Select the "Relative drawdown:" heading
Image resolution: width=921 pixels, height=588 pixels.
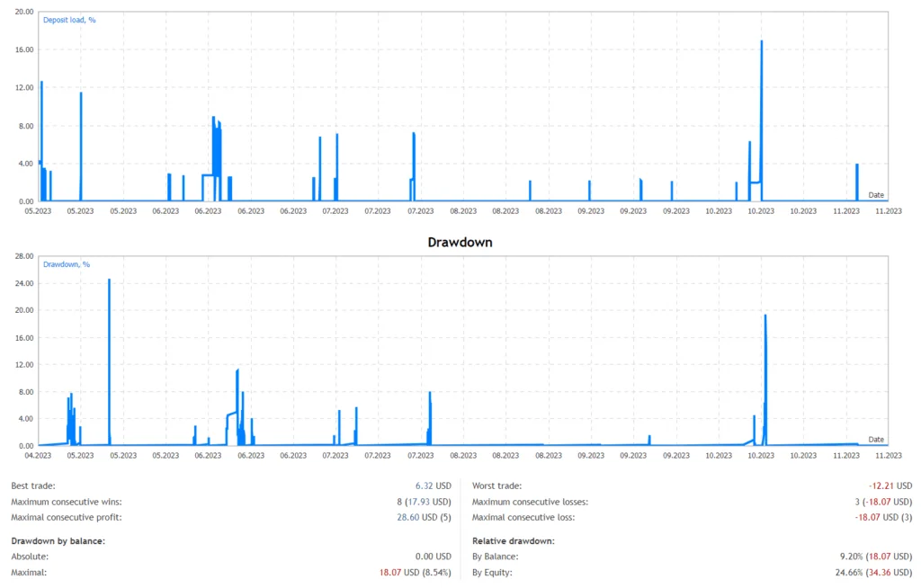tap(513, 541)
